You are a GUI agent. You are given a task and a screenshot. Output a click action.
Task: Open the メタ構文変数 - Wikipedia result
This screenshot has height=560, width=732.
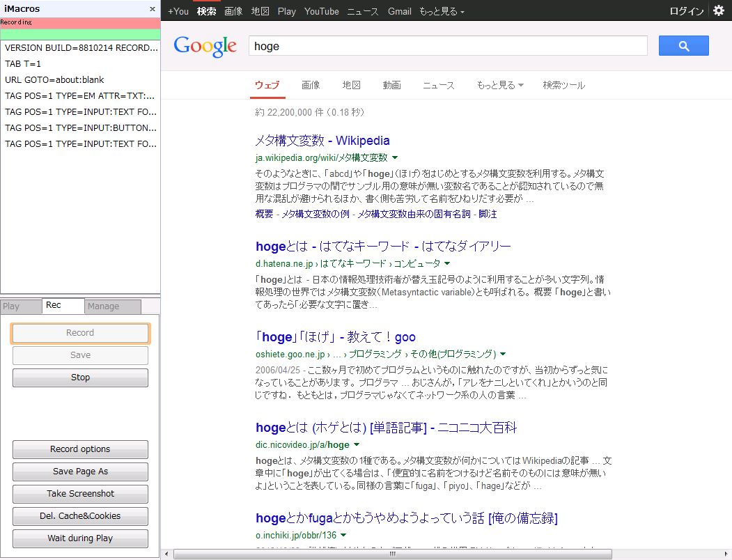click(x=322, y=141)
